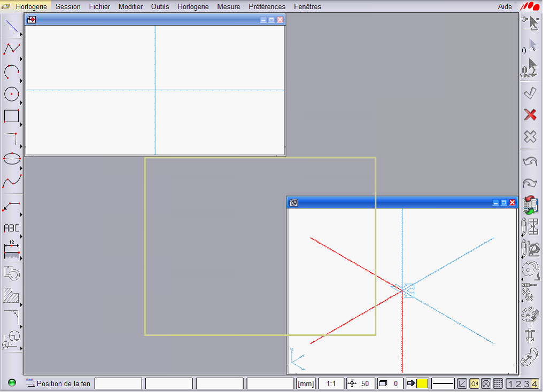Select the ABC text tool
This screenshot has height=392, width=543.
[x=11, y=228]
